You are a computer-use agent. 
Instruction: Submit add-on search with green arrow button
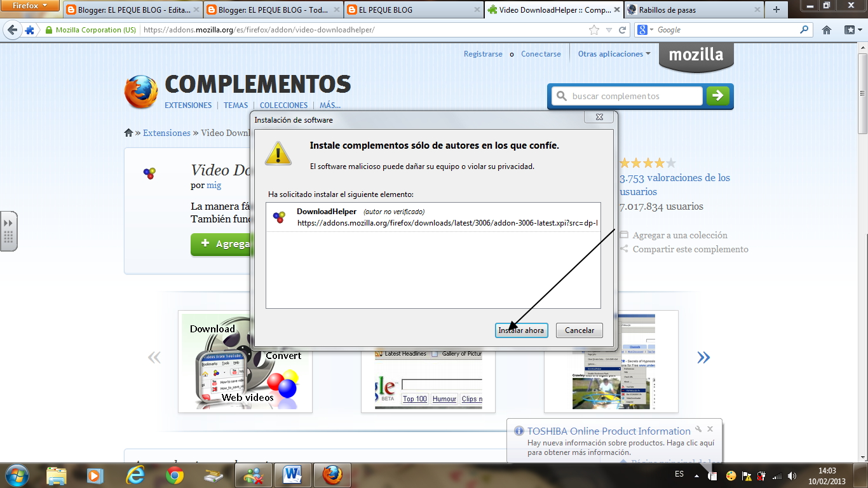(x=718, y=96)
